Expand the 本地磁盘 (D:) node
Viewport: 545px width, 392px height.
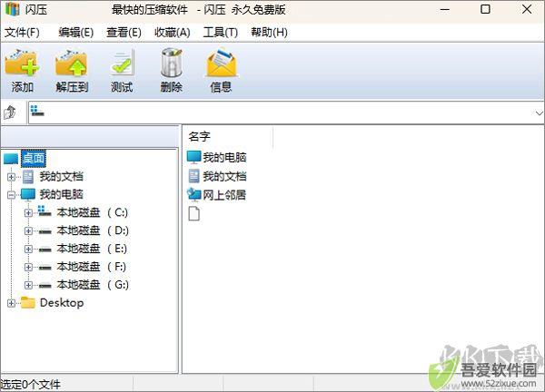(x=28, y=230)
